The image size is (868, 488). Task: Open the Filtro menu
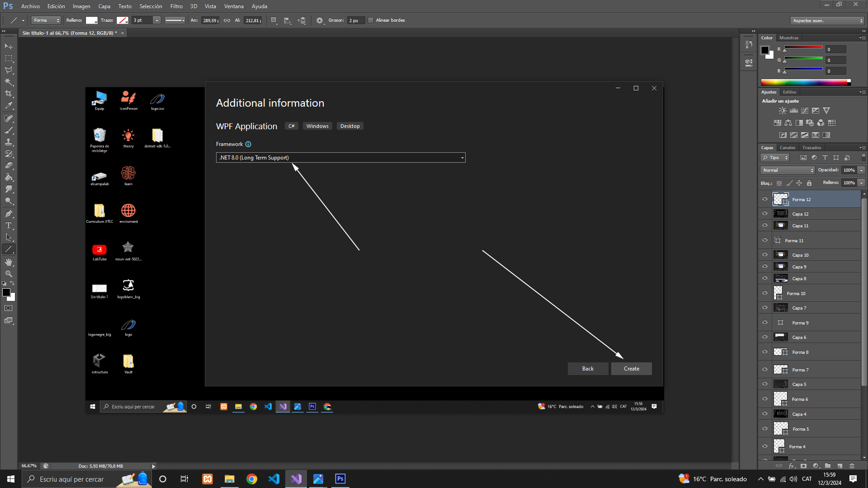176,6
